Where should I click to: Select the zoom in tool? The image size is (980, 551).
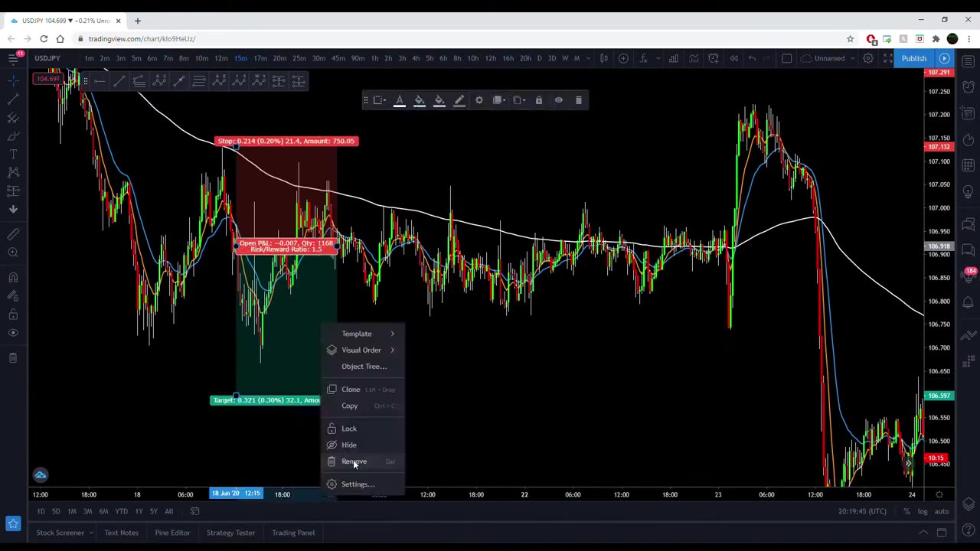13,253
